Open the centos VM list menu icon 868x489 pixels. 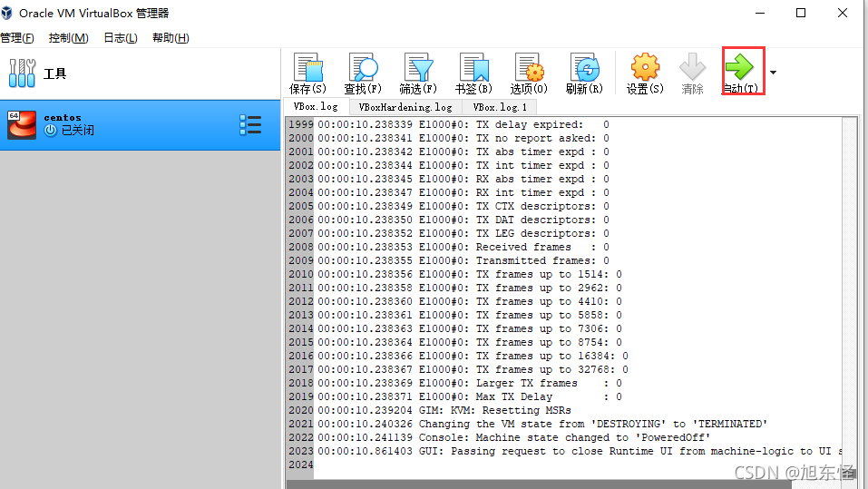[x=250, y=125]
